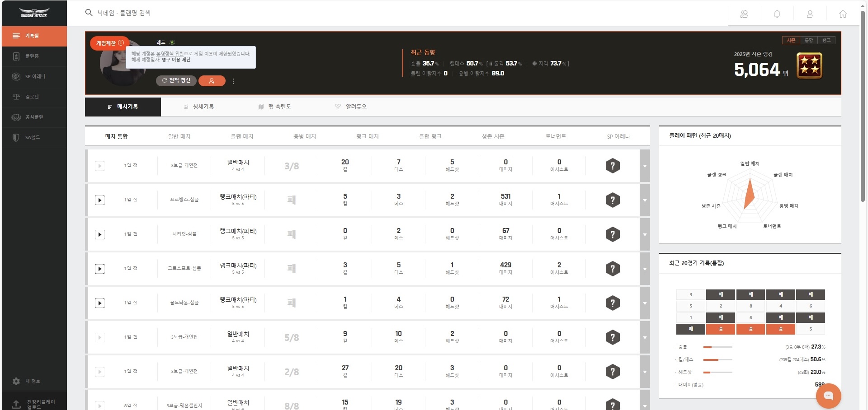Screen dimensions: 868x410
Task: Switch ranking view to 랭크
Action: point(826,40)
